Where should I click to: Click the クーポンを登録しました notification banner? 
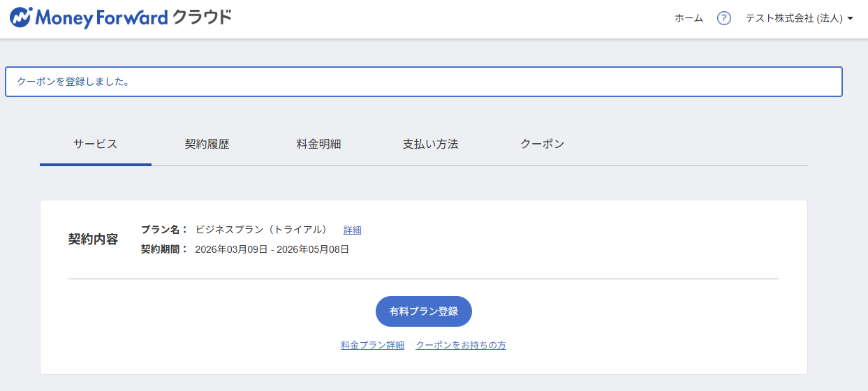point(423,82)
